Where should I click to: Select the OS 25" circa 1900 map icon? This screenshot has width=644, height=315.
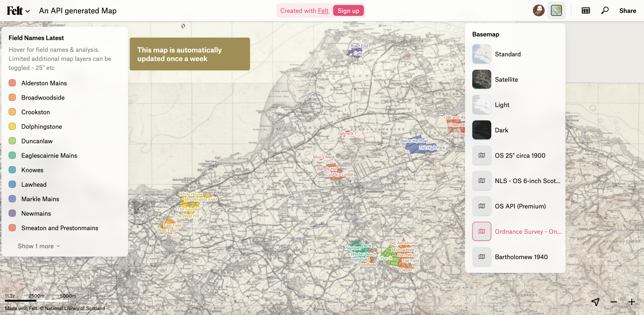[x=481, y=155]
